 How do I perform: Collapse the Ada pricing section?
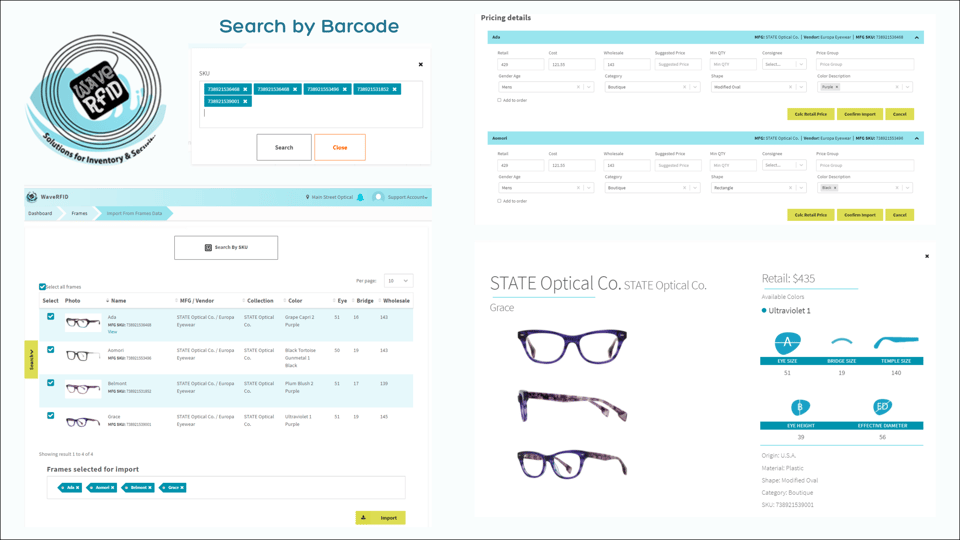pyautogui.click(x=917, y=37)
